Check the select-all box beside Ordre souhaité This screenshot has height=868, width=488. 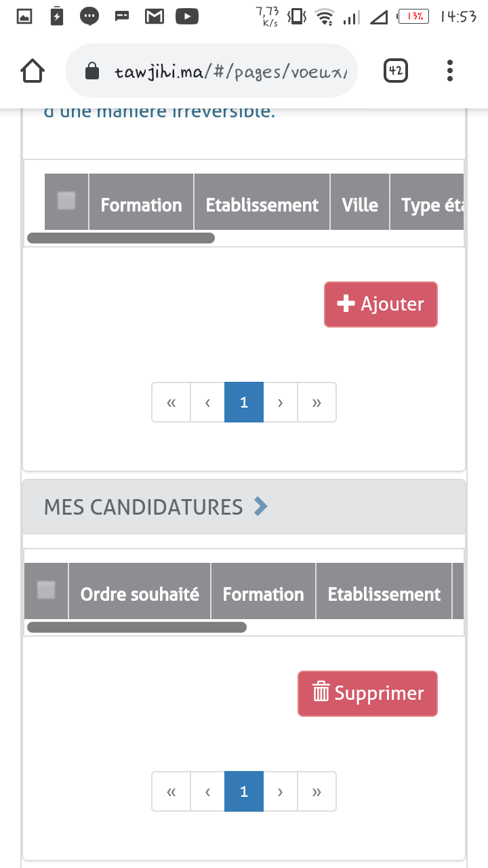[46, 590]
